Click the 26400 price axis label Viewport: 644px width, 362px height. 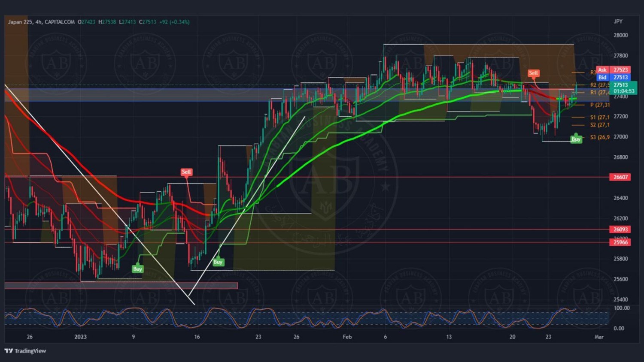point(620,198)
